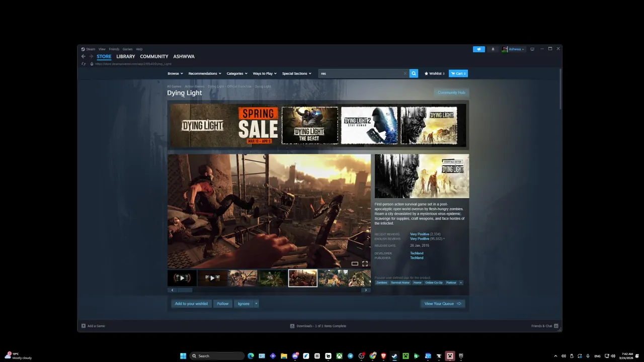Expand the Categories dropdown
Image resolution: width=644 pixels, height=362 pixels.
pyautogui.click(x=237, y=73)
